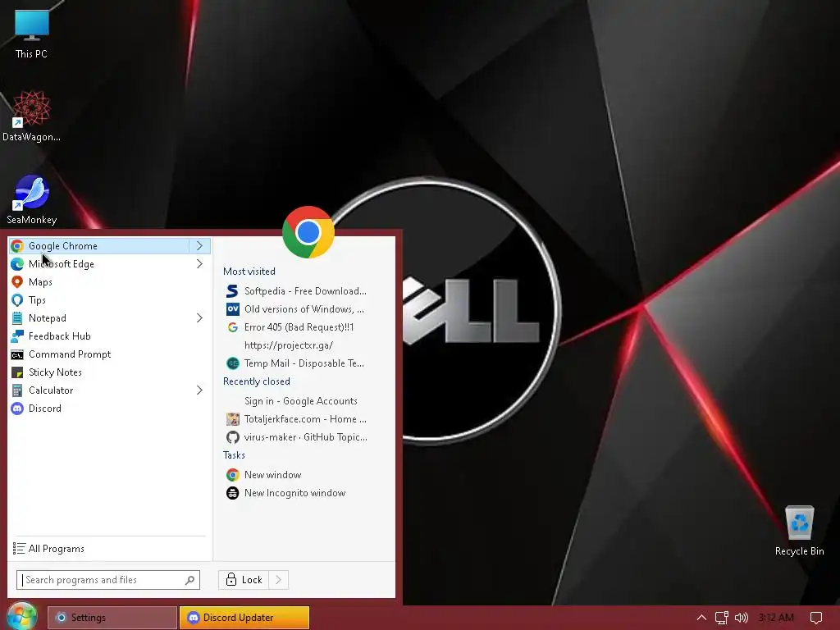Reopen Totaljerkface.com - Home tab

coord(304,419)
